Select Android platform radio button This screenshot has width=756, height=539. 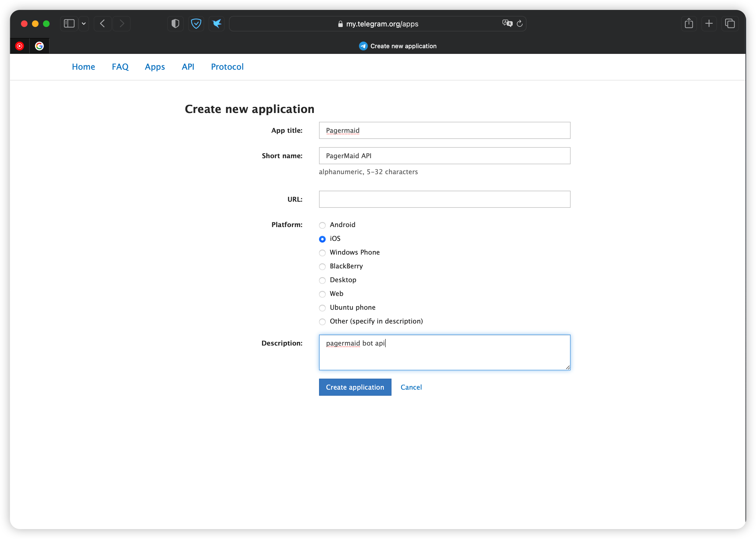click(322, 225)
